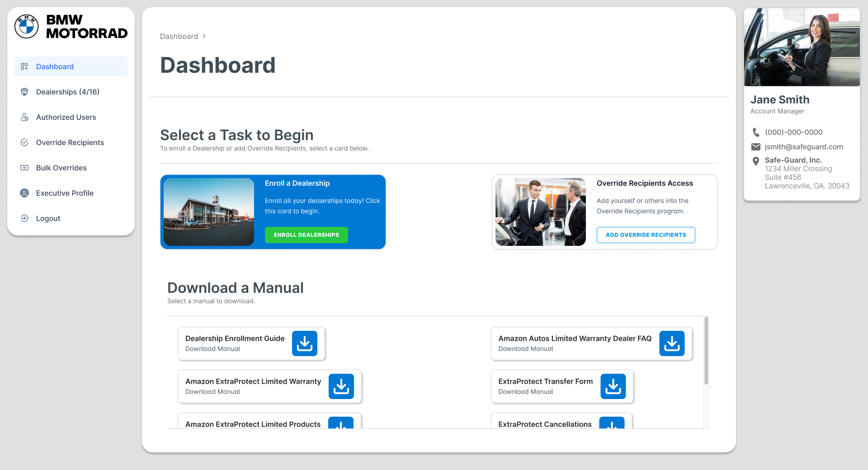Open Override Recipients menu item
868x470 pixels.
(x=70, y=142)
